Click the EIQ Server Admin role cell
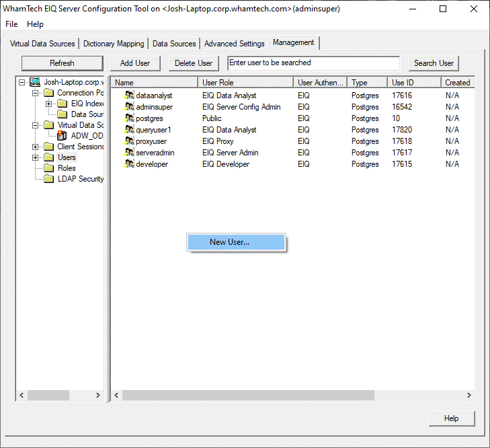Viewport: 490px width, 448px height. (x=231, y=152)
